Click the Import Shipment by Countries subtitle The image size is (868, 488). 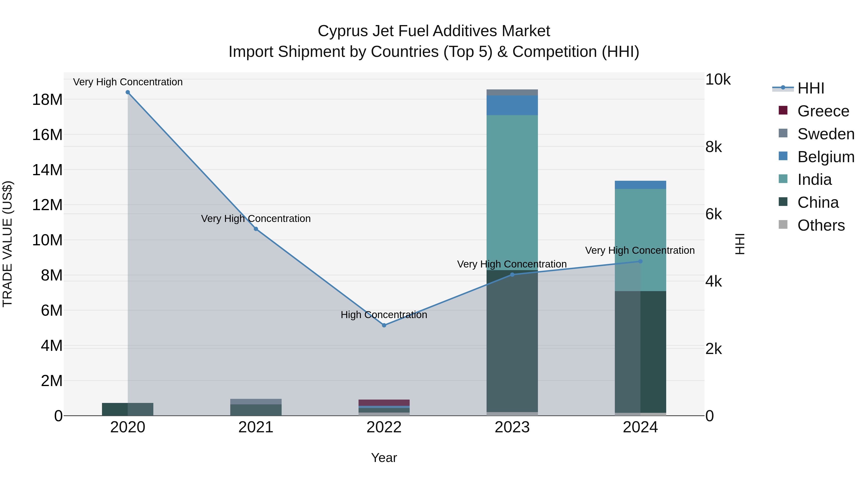tap(434, 52)
